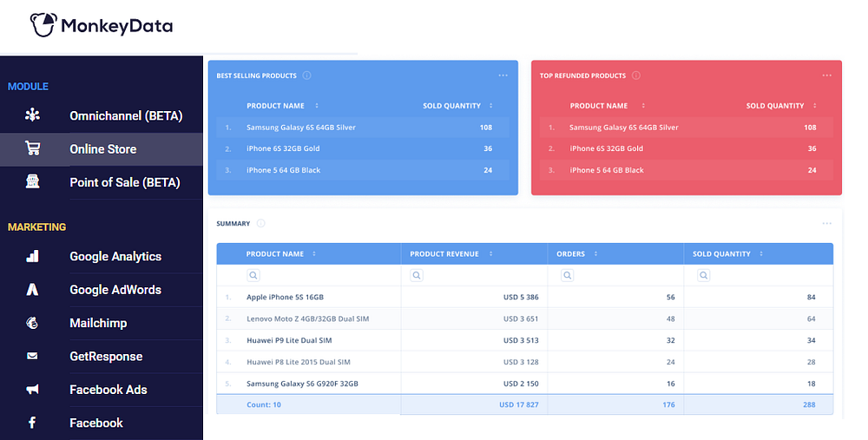Sort Best Selling Products by Sold Quantity

coord(490,106)
